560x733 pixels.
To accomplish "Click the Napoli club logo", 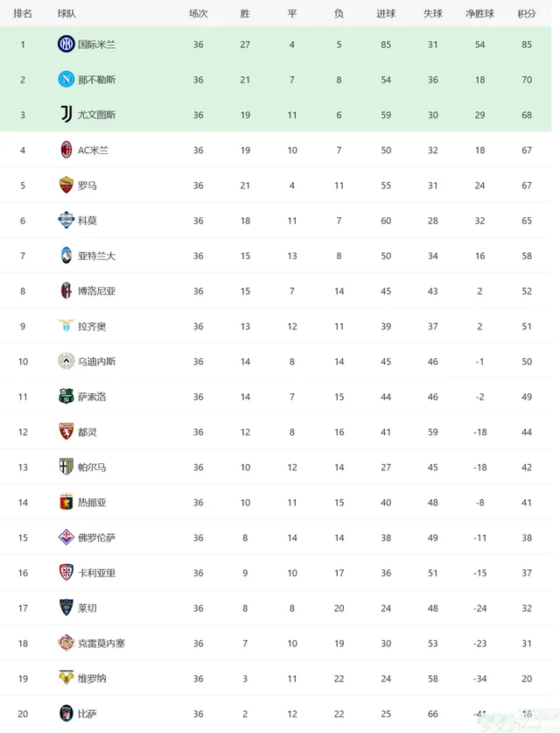I will pyautogui.click(x=66, y=80).
